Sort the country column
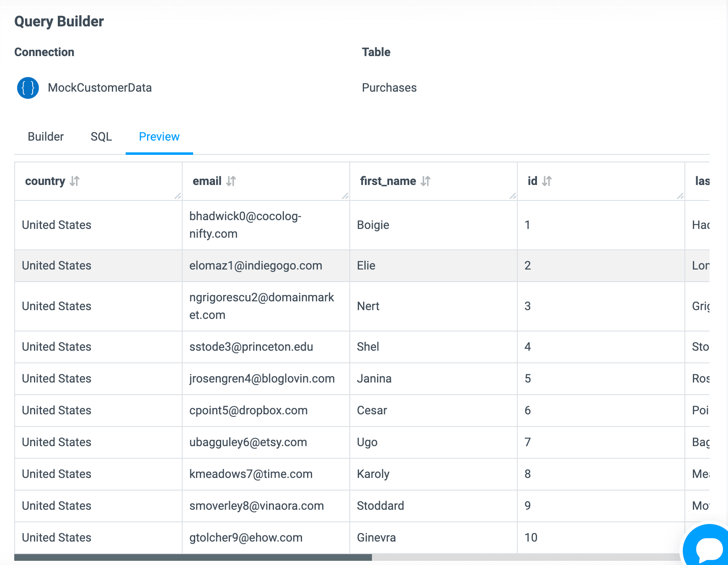The width and height of the screenshot is (728, 565). 74,181
